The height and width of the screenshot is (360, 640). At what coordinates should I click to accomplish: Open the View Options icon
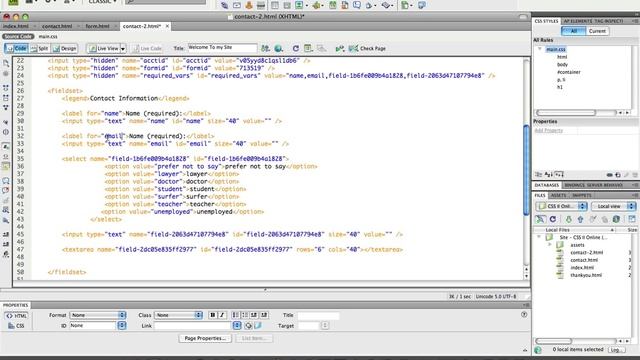click(x=308, y=48)
